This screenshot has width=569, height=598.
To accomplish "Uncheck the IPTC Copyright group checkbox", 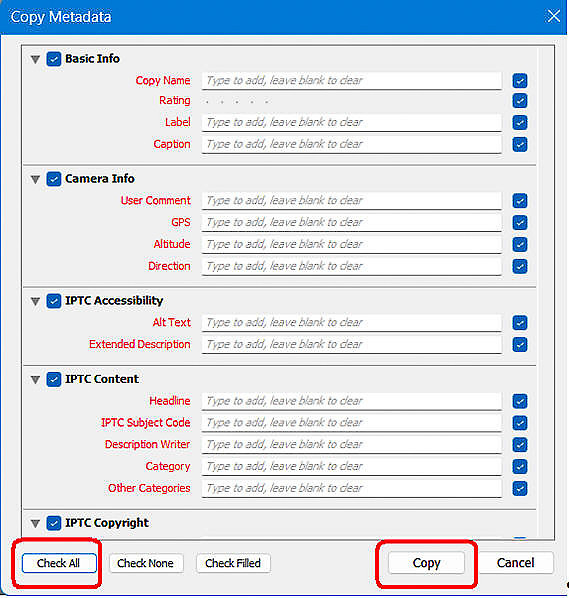I will (x=54, y=523).
